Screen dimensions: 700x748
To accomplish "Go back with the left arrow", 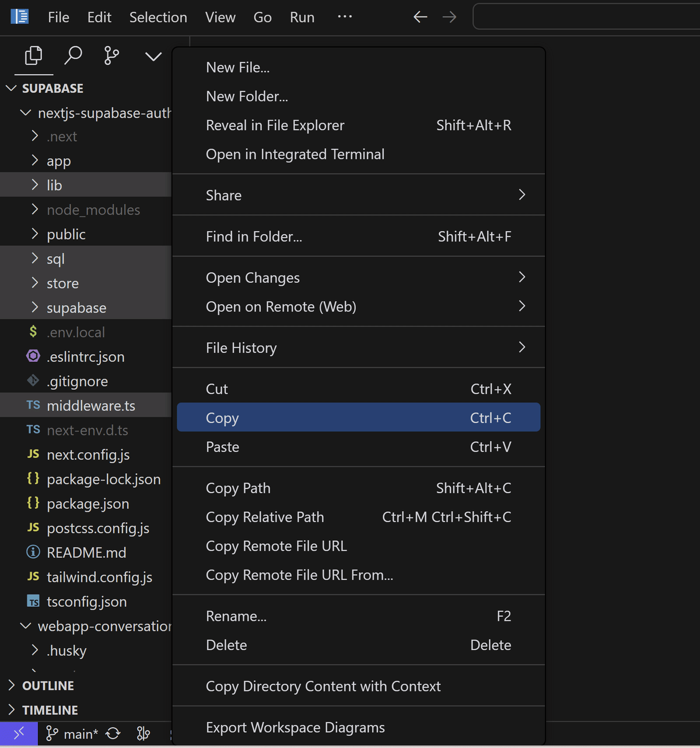I will tap(421, 17).
